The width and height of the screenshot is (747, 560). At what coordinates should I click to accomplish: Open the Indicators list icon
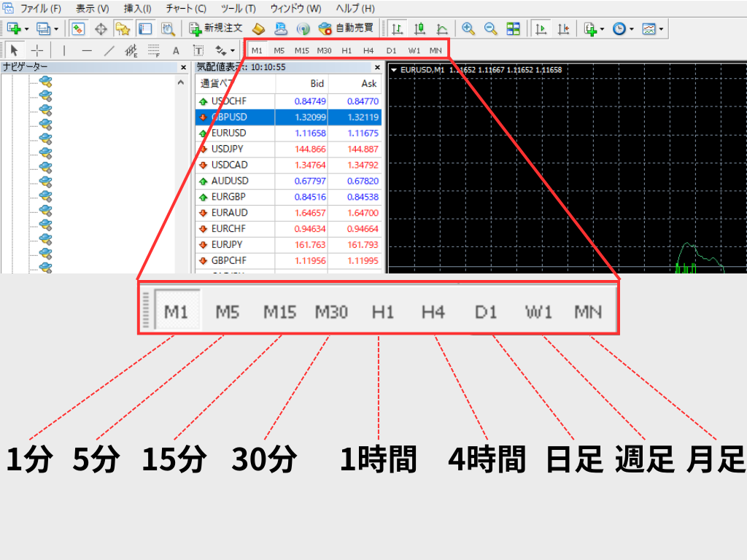590,29
